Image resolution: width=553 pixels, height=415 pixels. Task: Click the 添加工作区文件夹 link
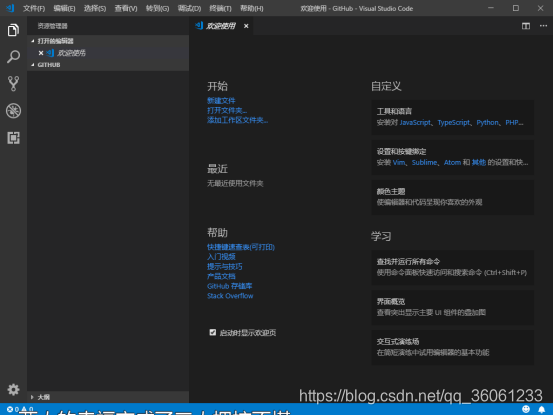[237, 120]
